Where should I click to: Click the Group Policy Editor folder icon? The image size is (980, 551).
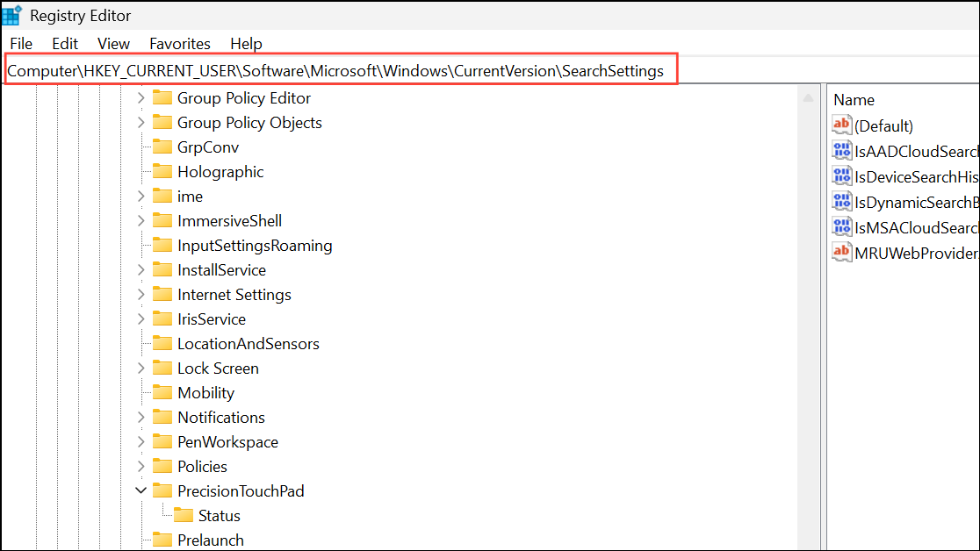162,97
